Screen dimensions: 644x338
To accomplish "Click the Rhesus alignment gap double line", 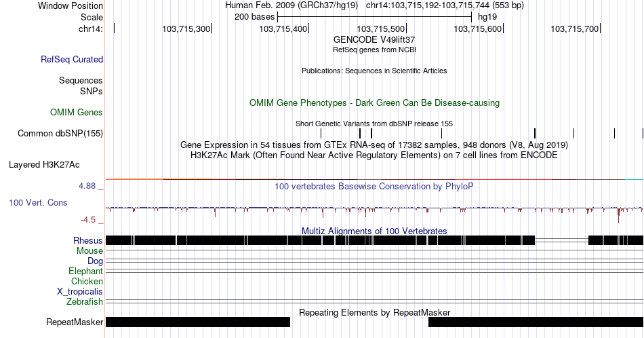I will [561, 240].
